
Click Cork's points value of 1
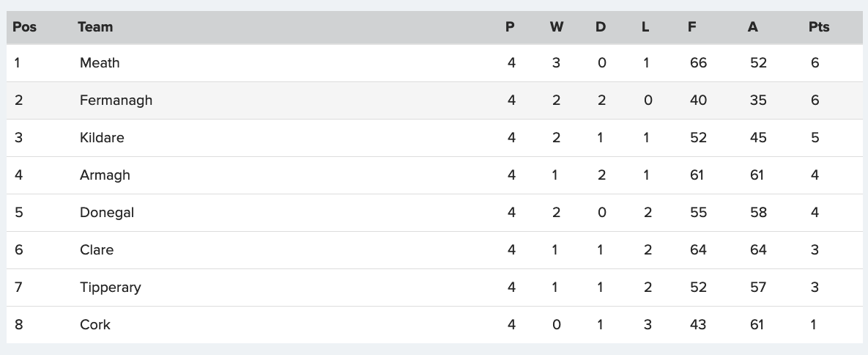click(813, 324)
